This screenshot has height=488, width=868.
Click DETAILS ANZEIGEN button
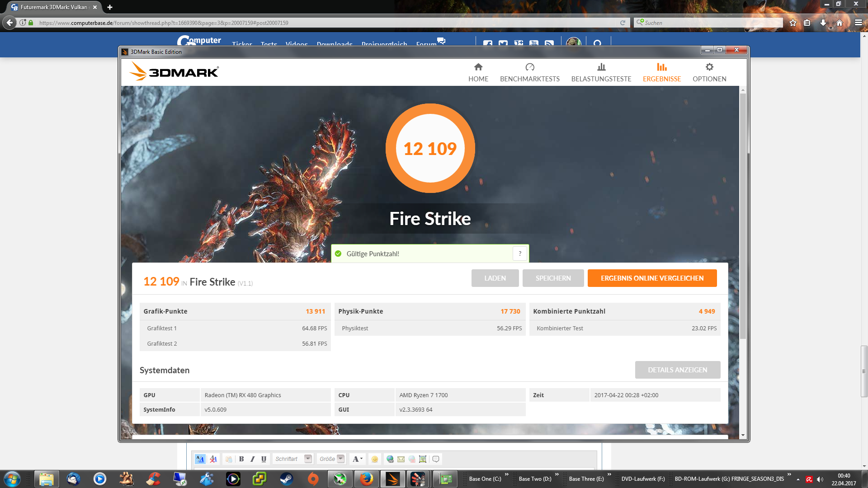[677, 370]
